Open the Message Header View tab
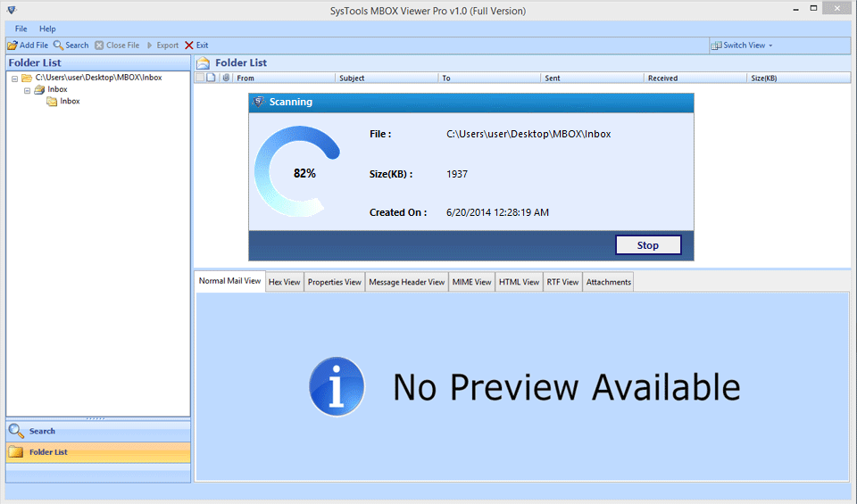This screenshot has width=857, height=504. pos(407,282)
